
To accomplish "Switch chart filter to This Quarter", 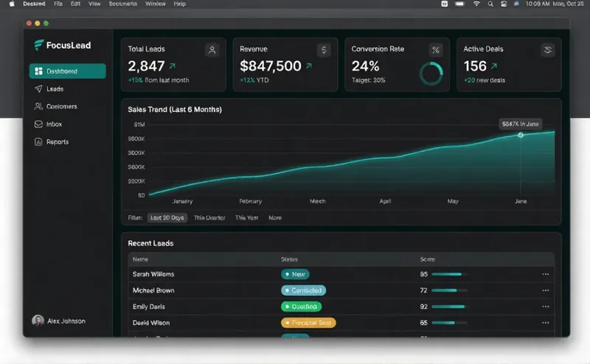I will coord(209,217).
